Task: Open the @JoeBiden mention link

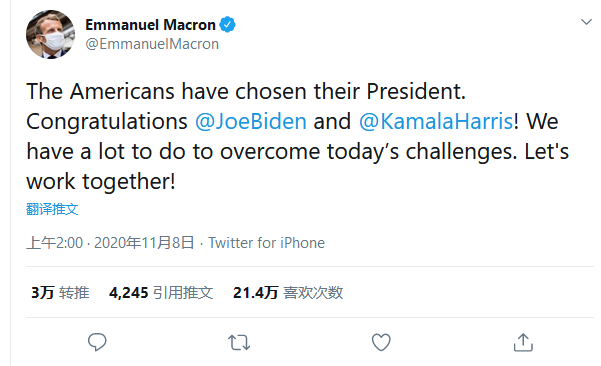Action: tap(251, 121)
